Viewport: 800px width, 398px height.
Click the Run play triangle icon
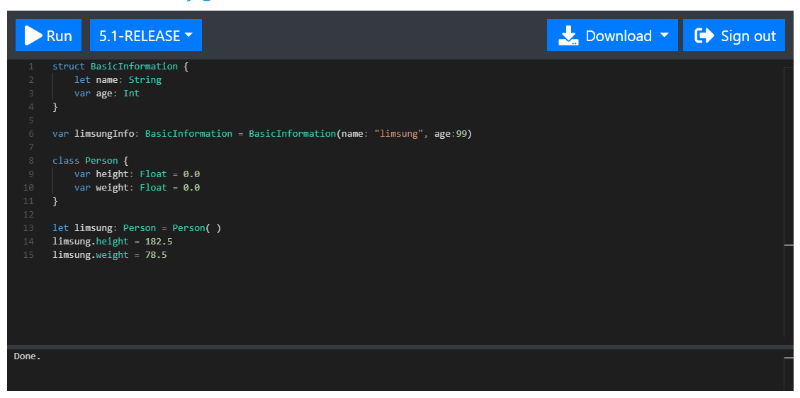point(33,36)
